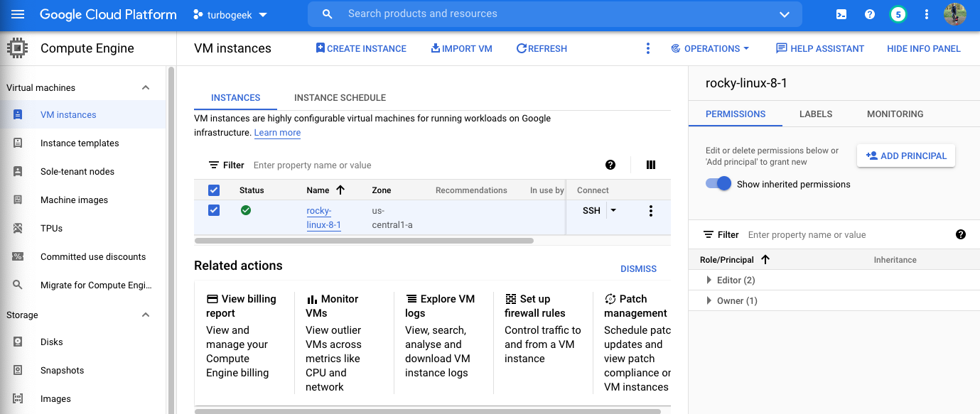Click CREATE INSTANCE button

pos(361,48)
